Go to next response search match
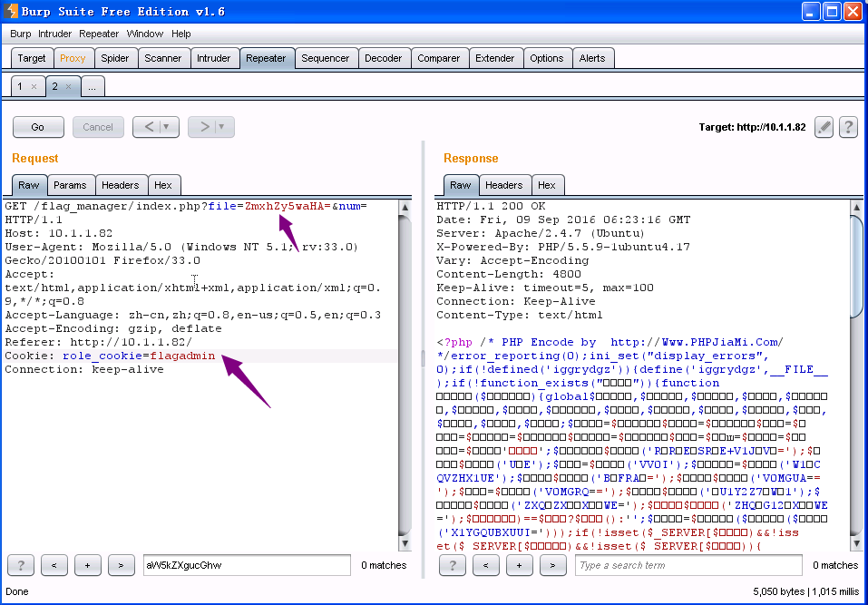 pos(552,565)
